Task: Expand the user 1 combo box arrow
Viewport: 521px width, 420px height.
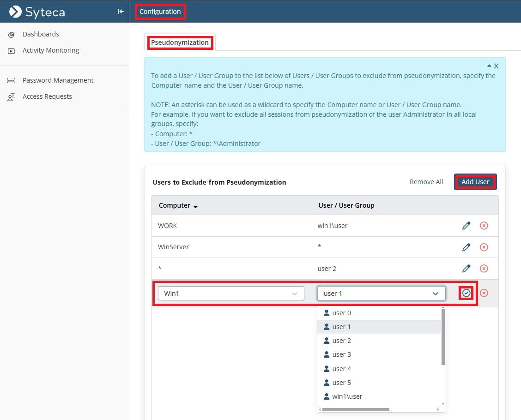Action: click(435, 294)
